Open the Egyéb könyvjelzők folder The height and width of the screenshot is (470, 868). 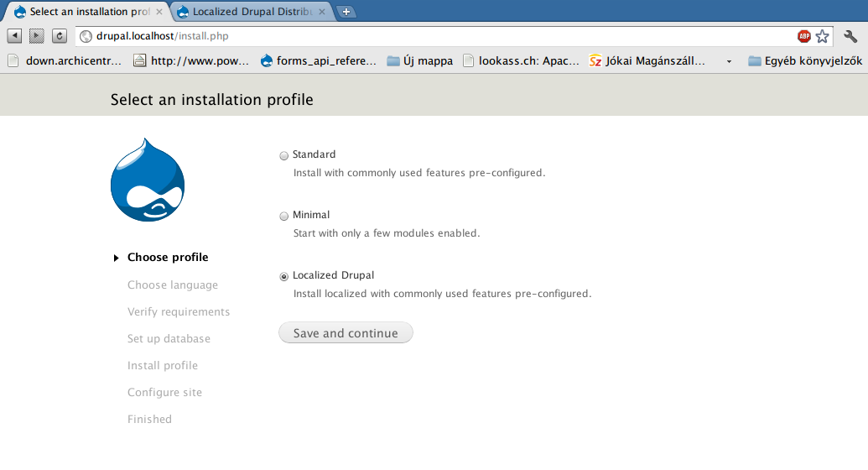coord(805,61)
